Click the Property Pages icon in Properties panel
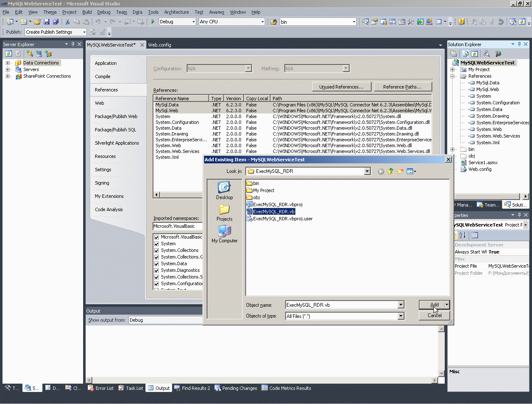Viewport: 532px width, 404px height. point(475,235)
